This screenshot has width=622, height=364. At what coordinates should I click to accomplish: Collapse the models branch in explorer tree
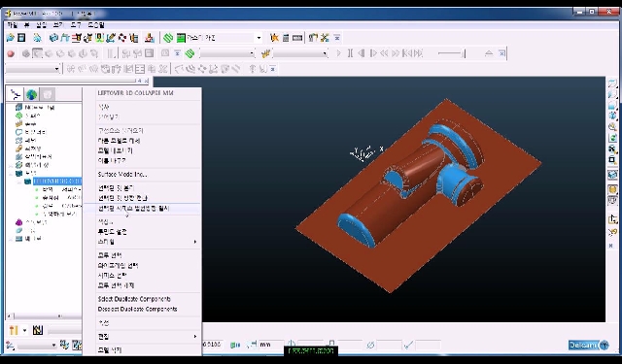coord(11,174)
